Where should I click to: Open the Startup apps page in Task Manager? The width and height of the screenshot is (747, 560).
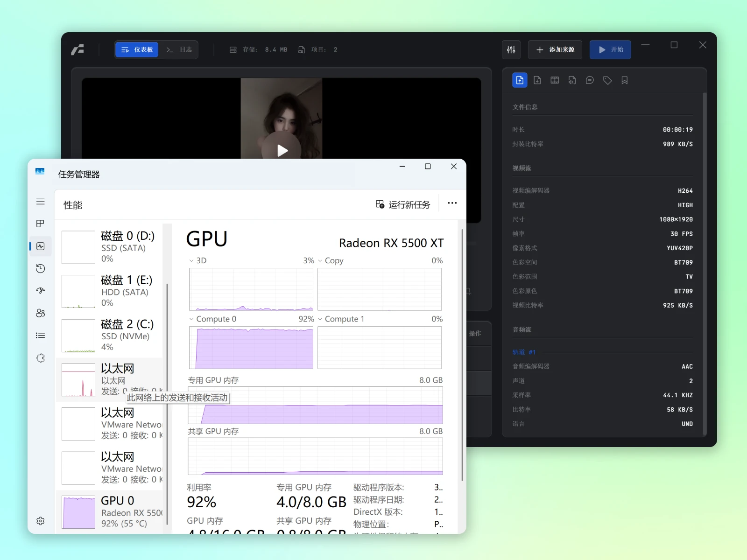point(41,291)
